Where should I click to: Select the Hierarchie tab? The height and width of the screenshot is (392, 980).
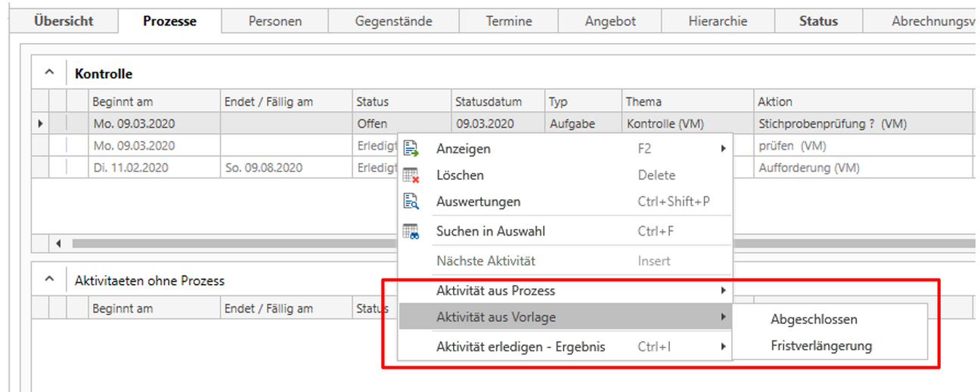[x=718, y=21]
